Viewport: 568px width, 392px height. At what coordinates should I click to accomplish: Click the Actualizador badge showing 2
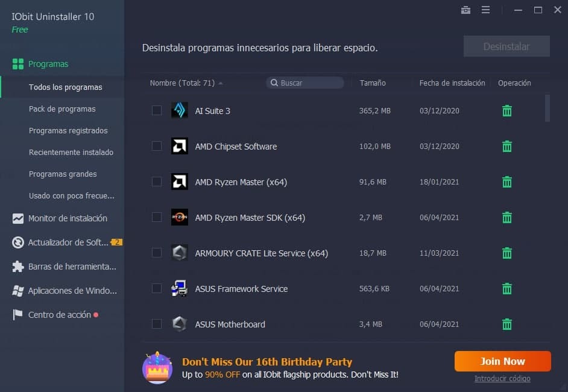point(116,242)
